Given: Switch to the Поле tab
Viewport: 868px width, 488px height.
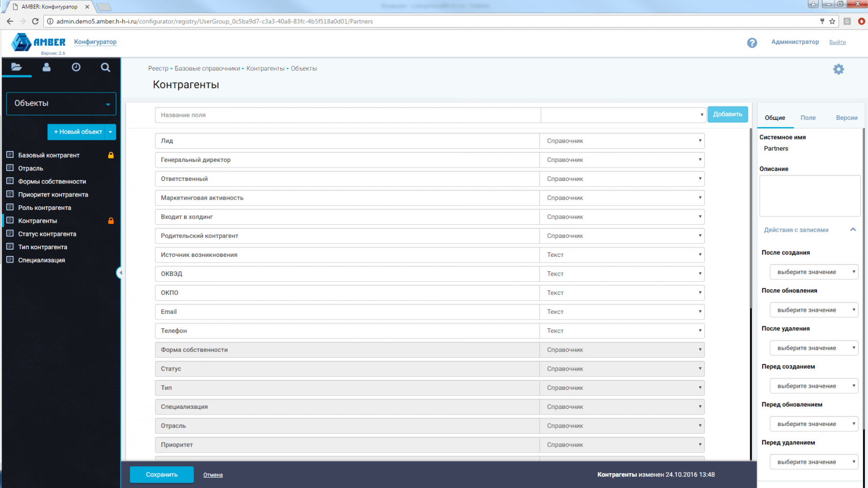Looking at the screenshot, I should [808, 118].
